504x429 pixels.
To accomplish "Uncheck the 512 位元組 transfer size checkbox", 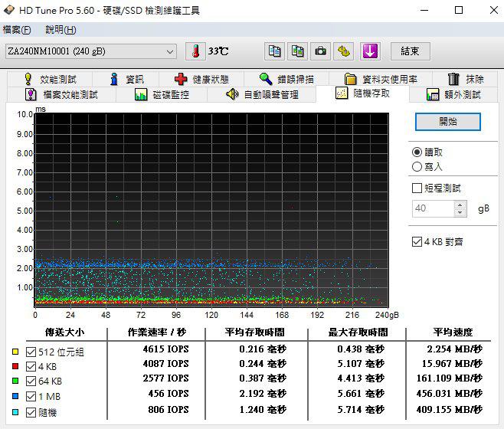I will pyautogui.click(x=31, y=352).
